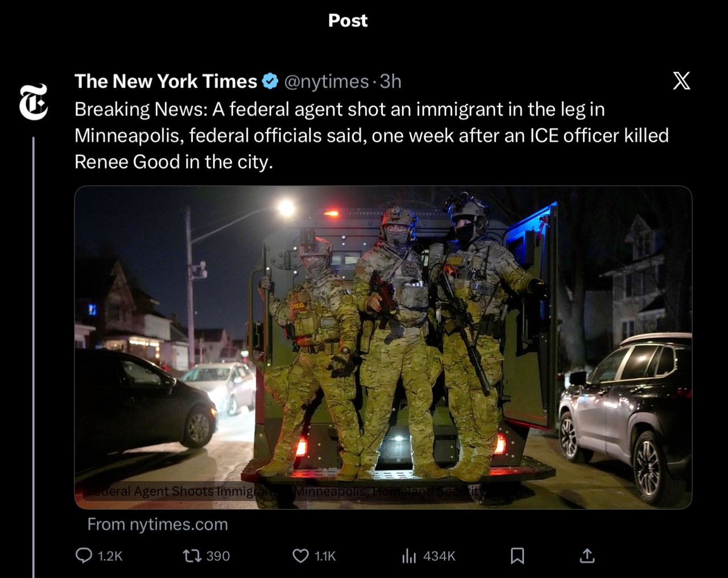Screen dimensions: 728x578
Task: Share the post with the upload icon
Action: tap(587, 555)
